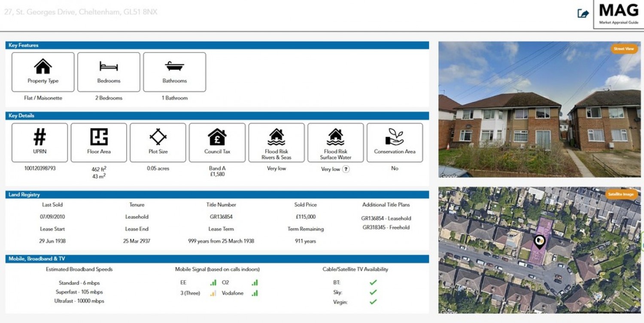The width and height of the screenshot is (644, 323).
Task: Select Flood Risk Rivers & Seas icon
Action: 276,137
